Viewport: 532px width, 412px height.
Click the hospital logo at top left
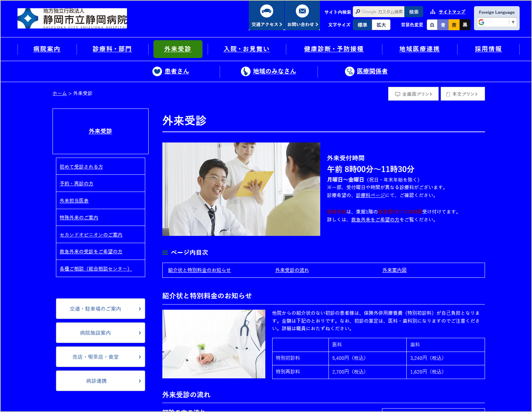point(72,18)
